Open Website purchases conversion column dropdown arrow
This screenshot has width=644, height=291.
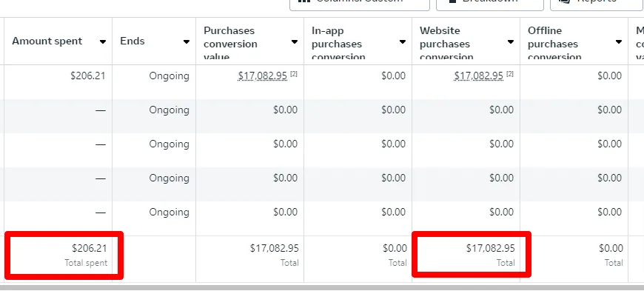pyautogui.click(x=511, y=41)
